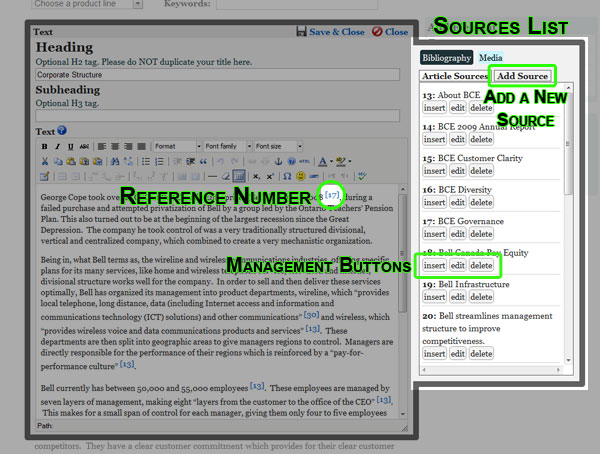Image resolution: width=600 pixels, height=454 pixels.
Task: Click the Find binoculars icon
Action: (115, 161)
